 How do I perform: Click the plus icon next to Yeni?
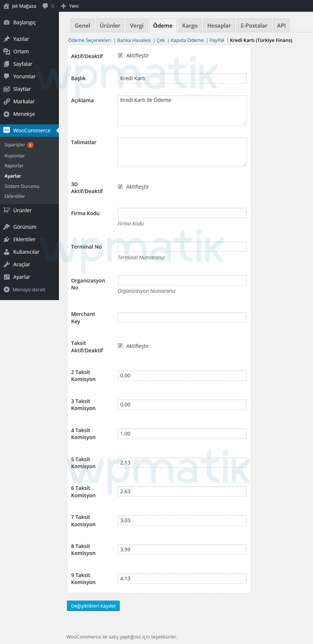pyautogui.click(x=63, y=6)
